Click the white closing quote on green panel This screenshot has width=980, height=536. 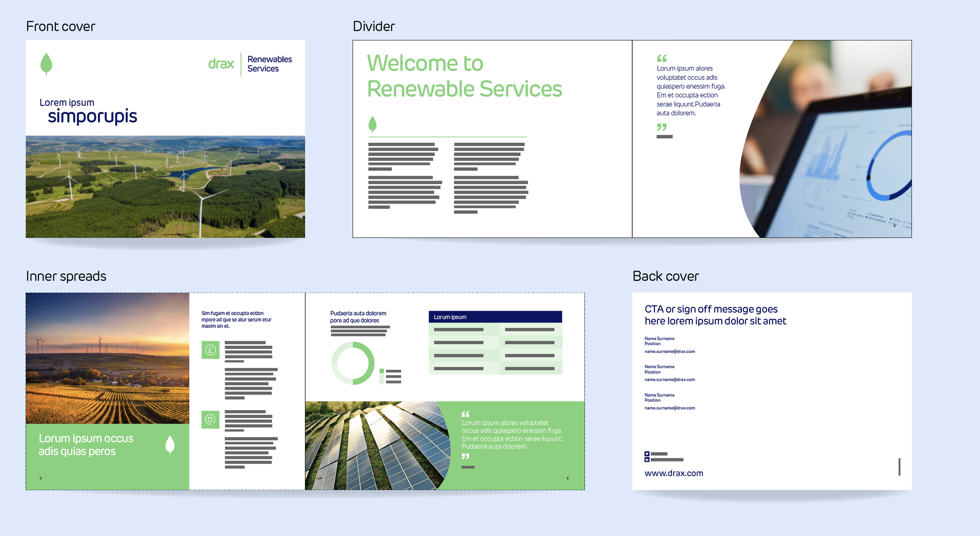465,456
